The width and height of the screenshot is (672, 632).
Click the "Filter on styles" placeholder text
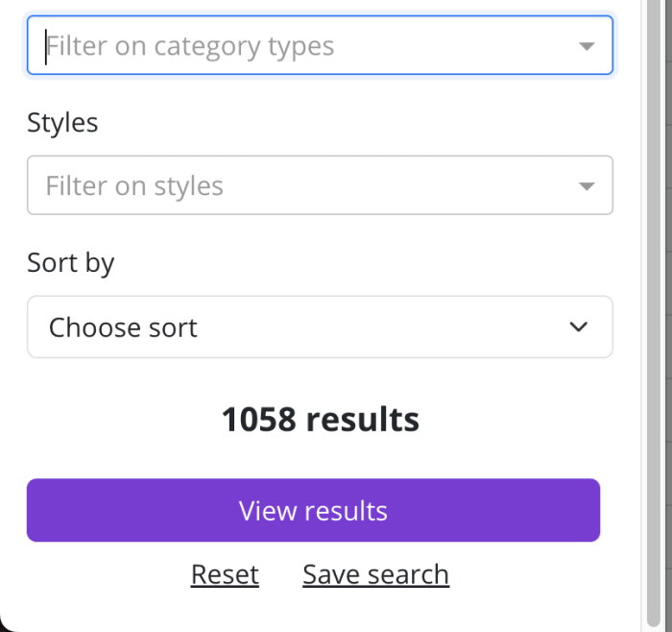[x=134, y=186]
